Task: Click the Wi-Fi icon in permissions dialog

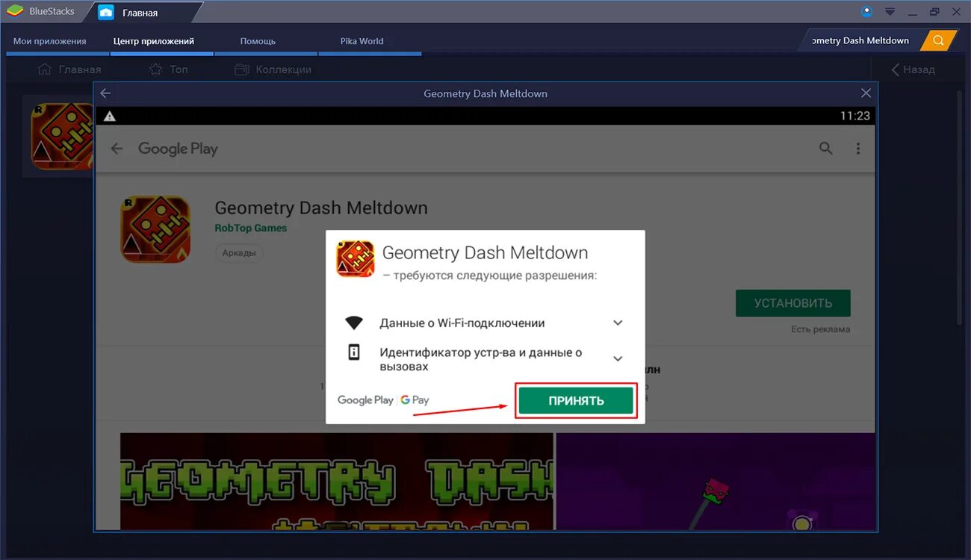Action: pos(354,323)
